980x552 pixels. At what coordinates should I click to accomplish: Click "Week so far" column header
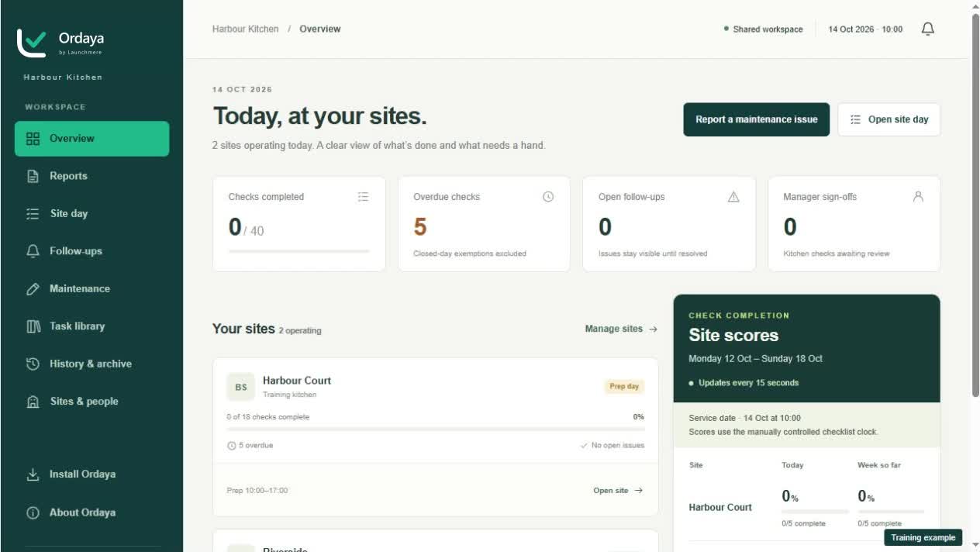879,465
